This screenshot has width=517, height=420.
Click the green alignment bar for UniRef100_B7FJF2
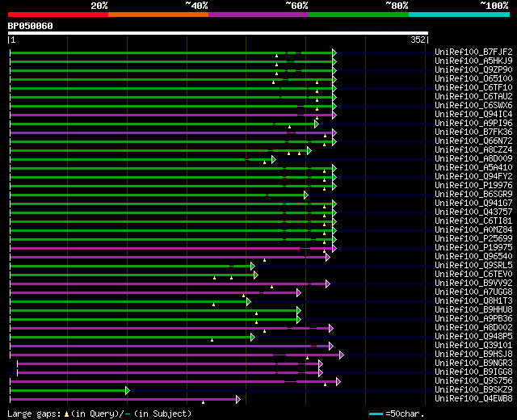coord(171,52)
